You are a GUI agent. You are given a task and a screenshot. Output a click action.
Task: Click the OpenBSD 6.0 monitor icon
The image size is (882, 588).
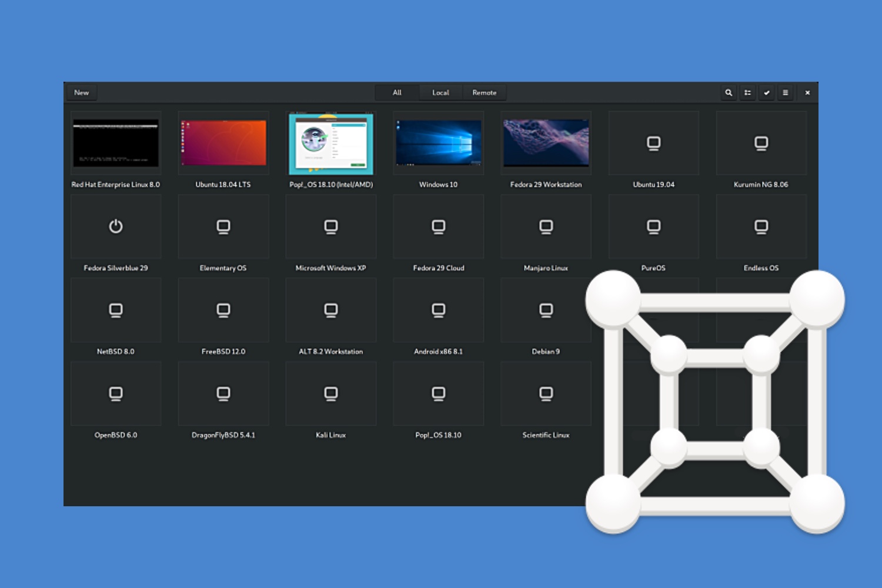click(116, 394)
